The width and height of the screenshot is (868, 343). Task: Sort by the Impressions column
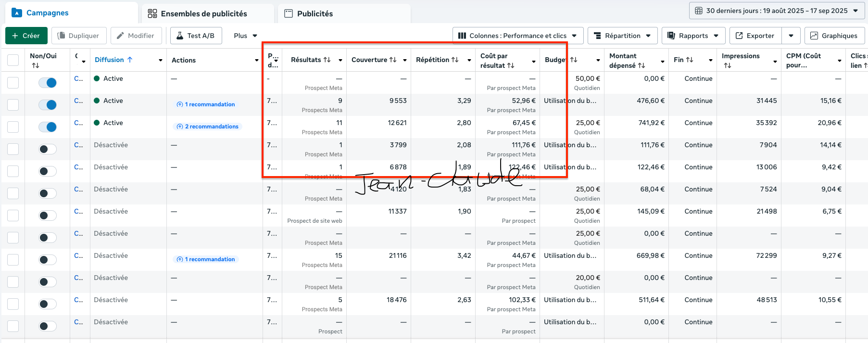tap(741, 61)
